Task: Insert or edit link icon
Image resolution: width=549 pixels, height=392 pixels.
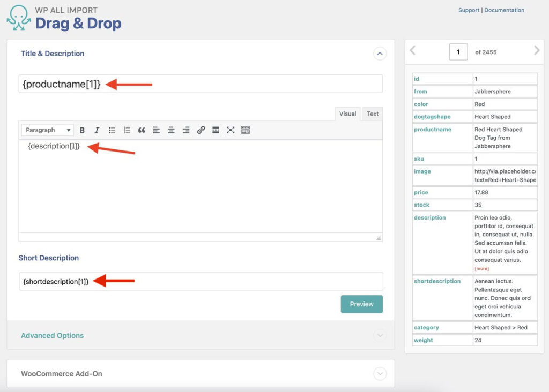Action: point(201,130)
